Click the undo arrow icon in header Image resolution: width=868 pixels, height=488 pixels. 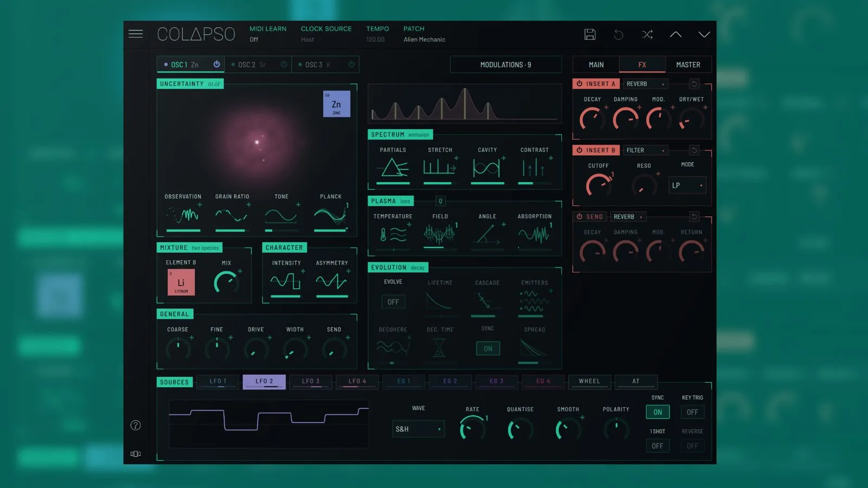click(x=618, y=34)
